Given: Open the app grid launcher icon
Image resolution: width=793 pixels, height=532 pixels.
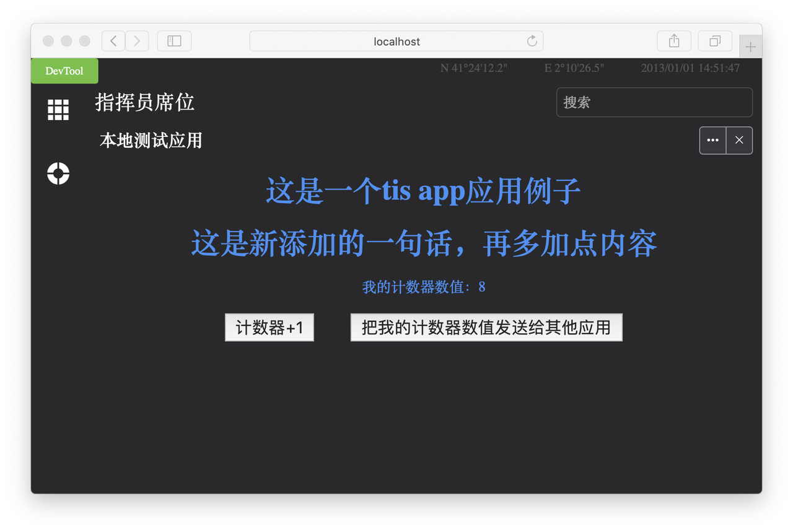Looking at the screenshot, I should [58, 110].
